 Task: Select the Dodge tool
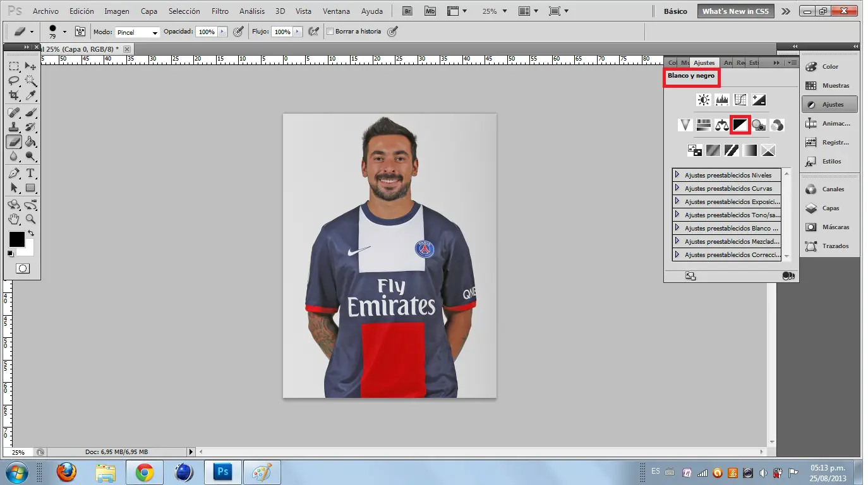[x=30, y=156]
